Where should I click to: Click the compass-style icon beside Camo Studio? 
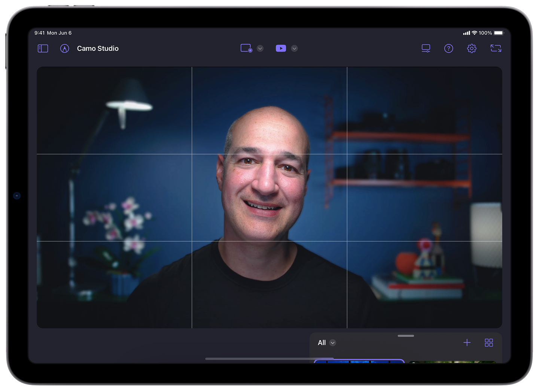click(x=65, y=49)
